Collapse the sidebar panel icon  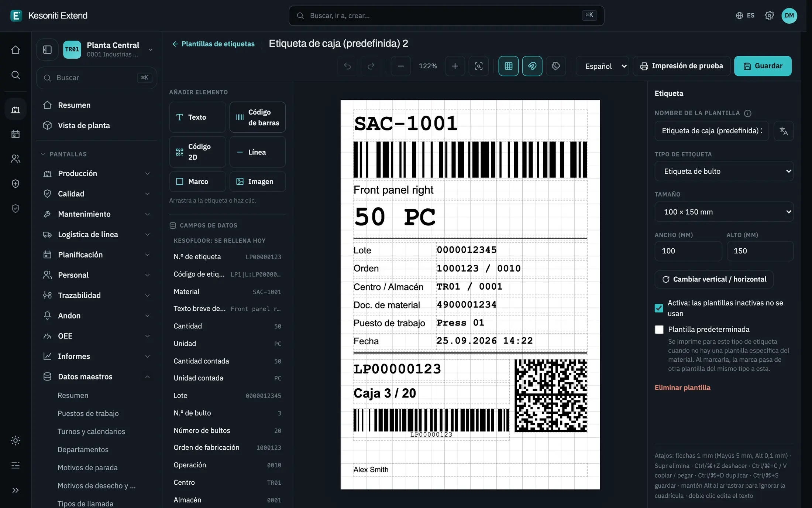(47, 50)
